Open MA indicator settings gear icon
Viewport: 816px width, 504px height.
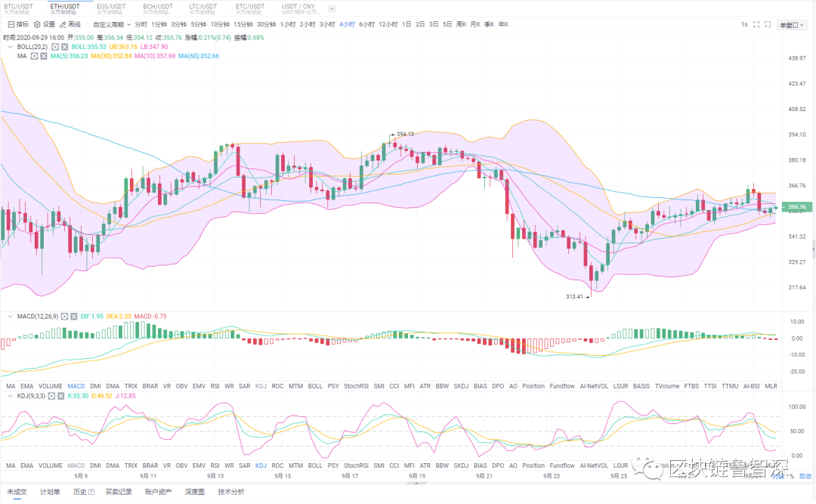34,56
